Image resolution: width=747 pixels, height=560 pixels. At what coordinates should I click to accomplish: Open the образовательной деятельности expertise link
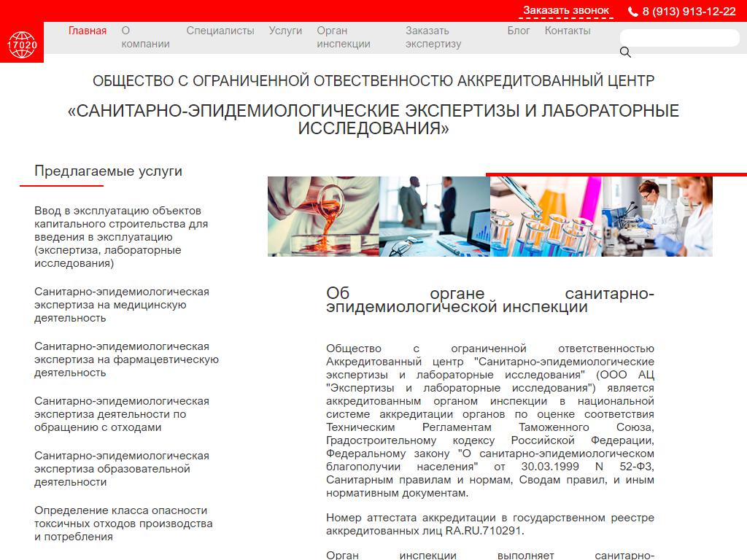(121, 469)
